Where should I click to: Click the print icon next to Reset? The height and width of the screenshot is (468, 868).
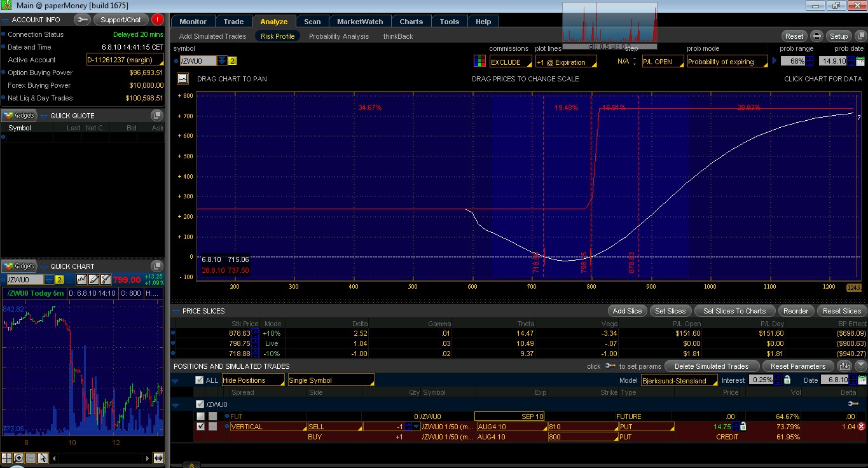click(x=816, y=36)
